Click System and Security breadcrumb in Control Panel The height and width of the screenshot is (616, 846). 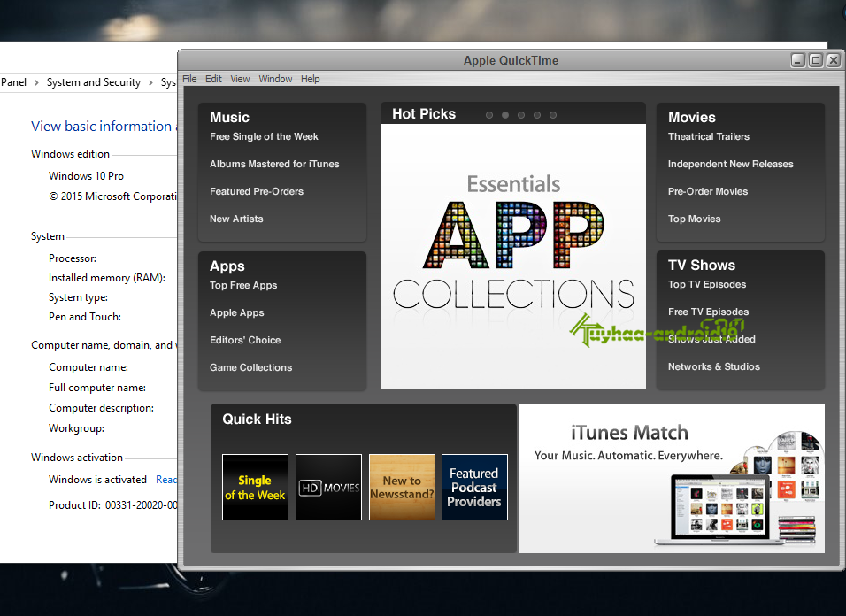pyautogui.click(x=93, y=82)
